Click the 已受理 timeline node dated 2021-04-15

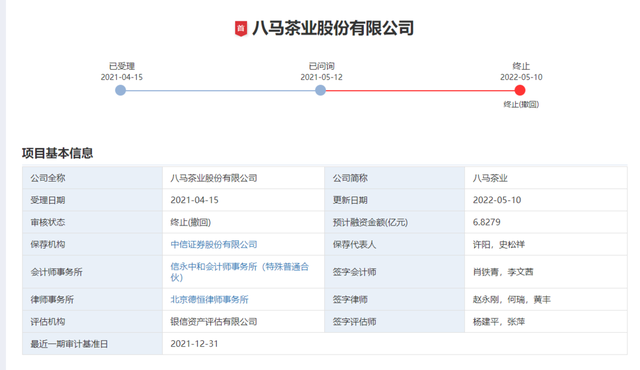[x=120, y=90]
